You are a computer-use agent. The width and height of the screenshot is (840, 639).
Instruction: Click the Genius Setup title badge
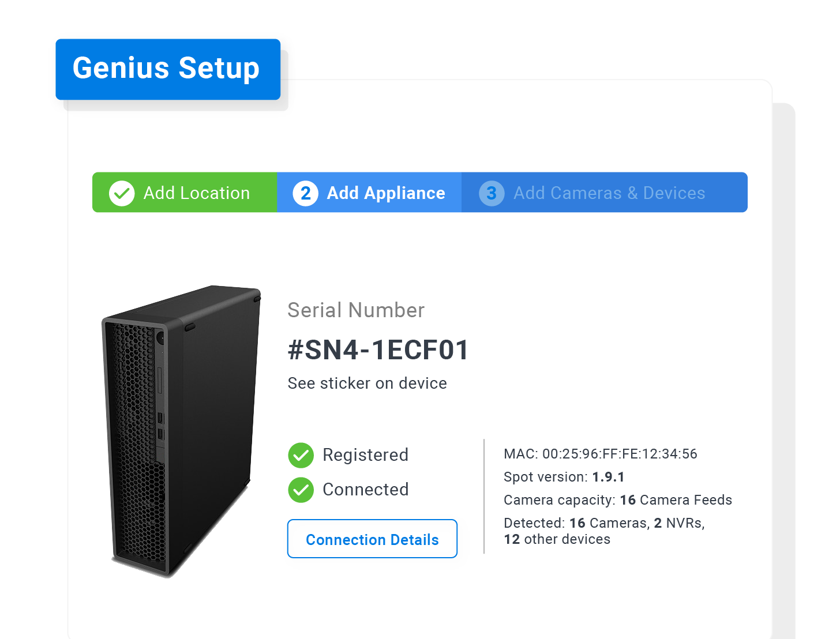coord(166,68)
